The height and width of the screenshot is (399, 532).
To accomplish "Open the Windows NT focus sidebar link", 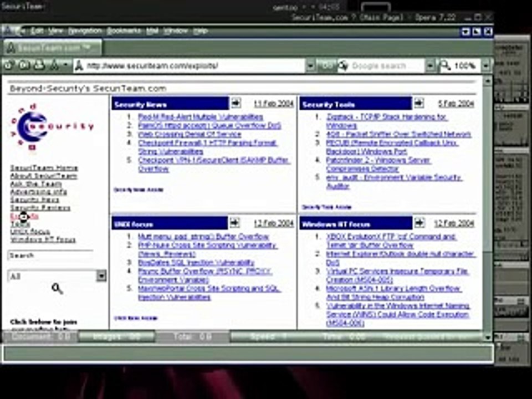I will click(x=43, y=240).
